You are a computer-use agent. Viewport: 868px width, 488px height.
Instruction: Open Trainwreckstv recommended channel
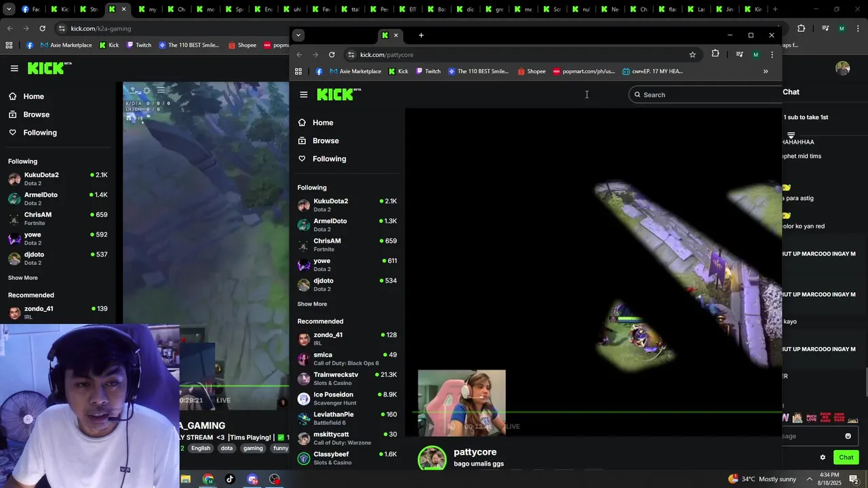tap(347, 379)
